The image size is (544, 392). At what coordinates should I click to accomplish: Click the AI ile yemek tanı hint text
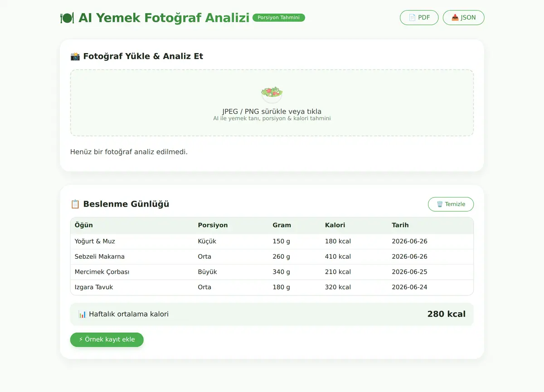272,118
